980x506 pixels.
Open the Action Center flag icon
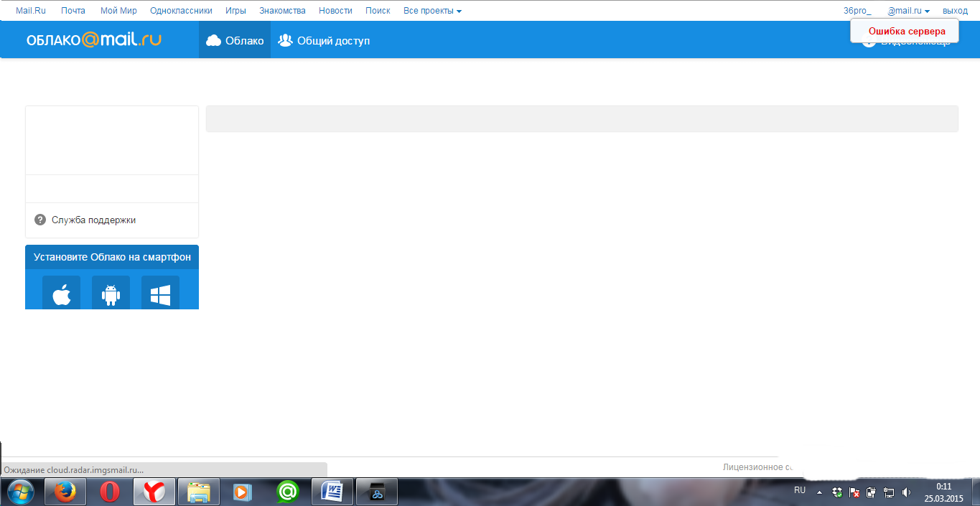(854, 492)
